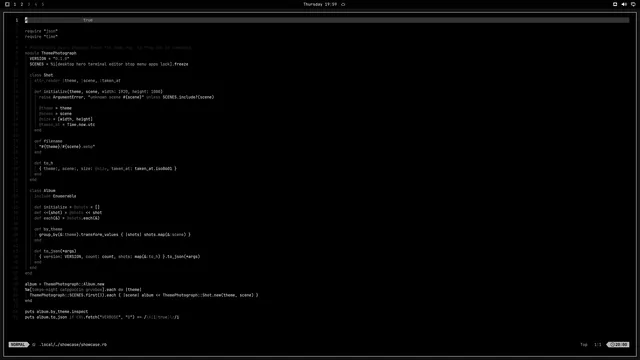
Task: Switch to workspace 3
Action: coord(29,4)
